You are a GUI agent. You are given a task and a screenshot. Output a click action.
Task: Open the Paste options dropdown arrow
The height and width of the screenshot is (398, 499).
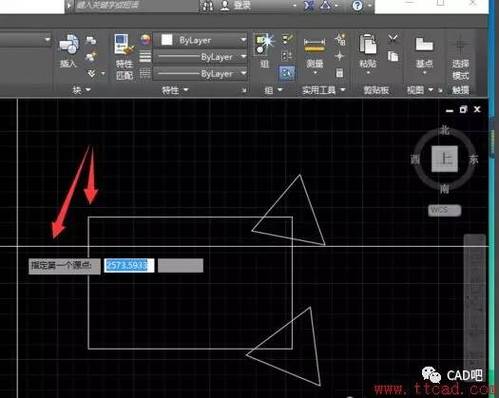(x=368, y=73)
